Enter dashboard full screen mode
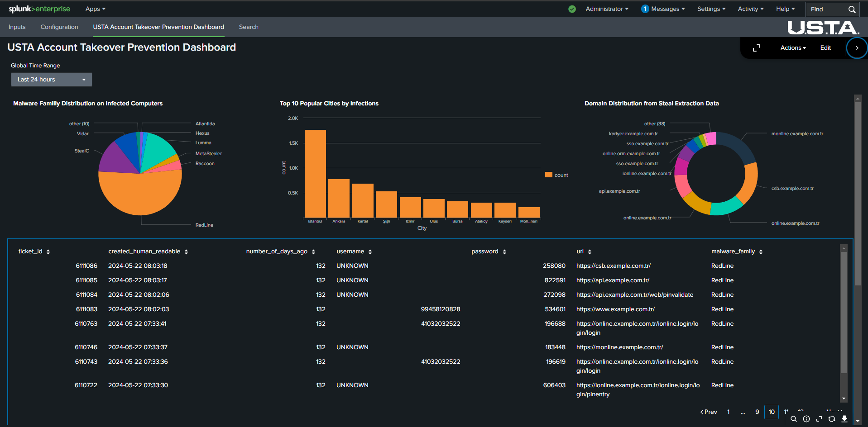This screenshot has height=427, width=868. (x=757, y=48)
